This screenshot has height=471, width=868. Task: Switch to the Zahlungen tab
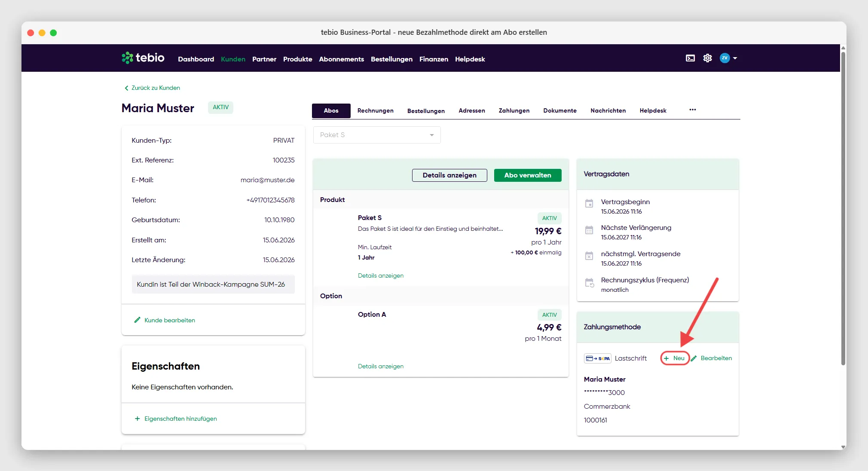(514, 110)
